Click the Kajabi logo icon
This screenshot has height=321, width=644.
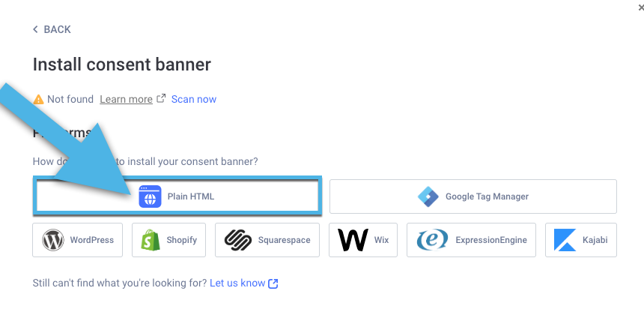point(565,240)
